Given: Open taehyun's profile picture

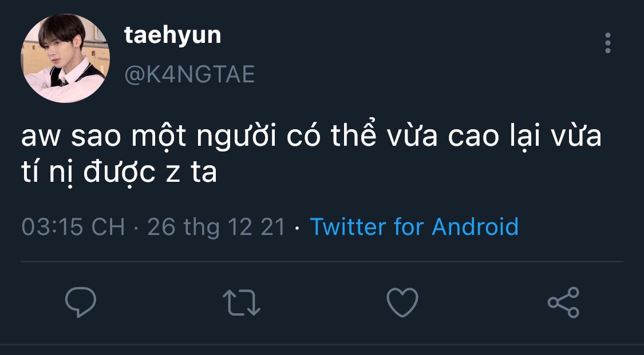Looking at the screenshot, I should point(65,58).
